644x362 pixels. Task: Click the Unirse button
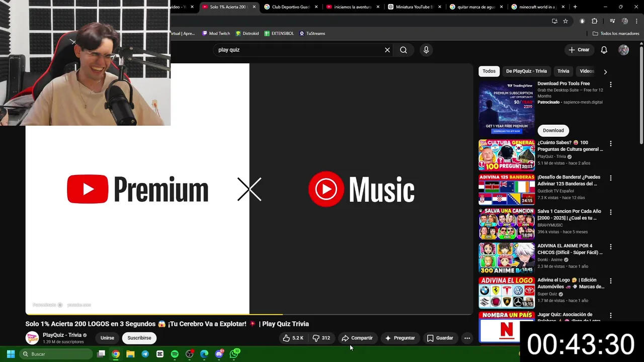tap(107, 338)
